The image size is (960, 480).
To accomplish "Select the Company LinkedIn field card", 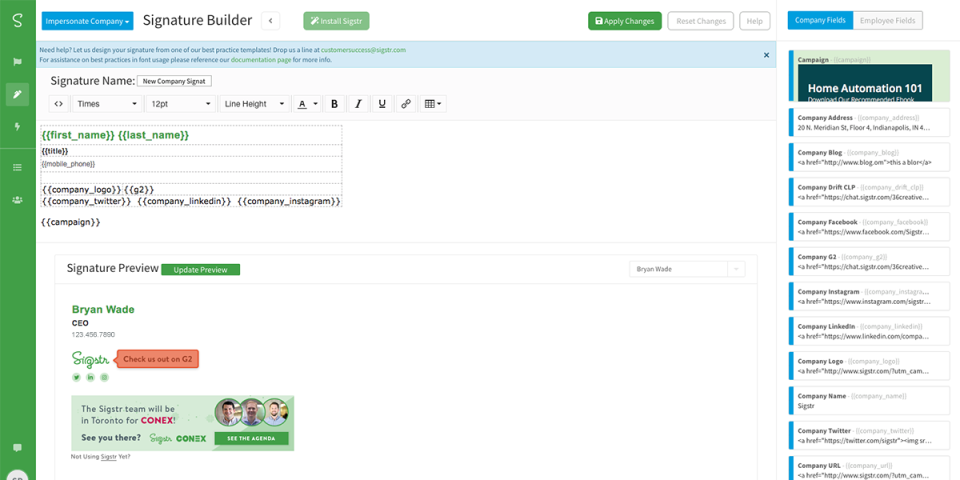I will (x=869, y=332).
